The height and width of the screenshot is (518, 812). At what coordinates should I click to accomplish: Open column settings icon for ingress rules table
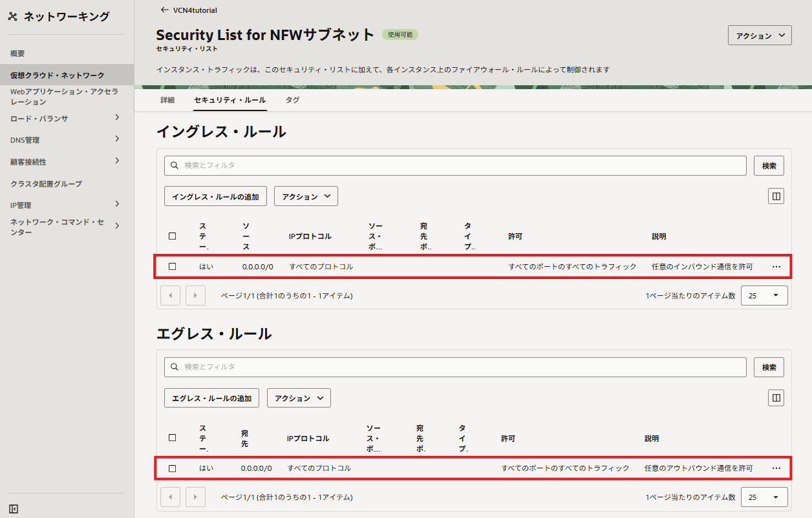776,196
